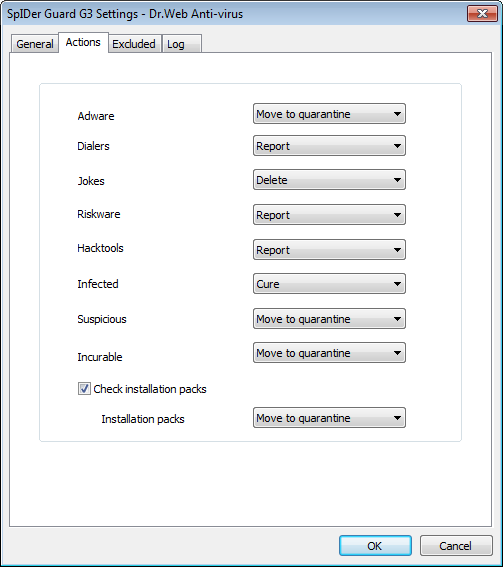This screenshot has width=503, height=567.
Task: Click the arrow icon on Infected Cure box
Action: [397, 284]
